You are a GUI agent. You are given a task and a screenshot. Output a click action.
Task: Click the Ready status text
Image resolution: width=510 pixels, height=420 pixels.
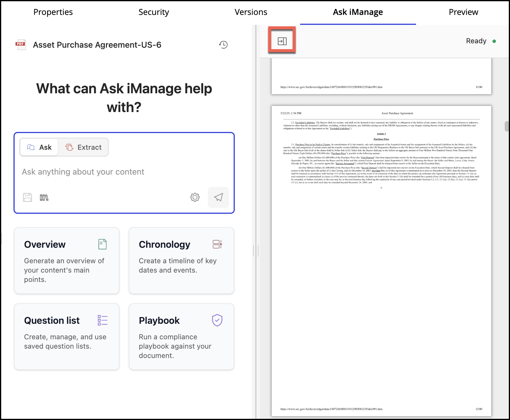pyautogui.click(x=476, y=41)
